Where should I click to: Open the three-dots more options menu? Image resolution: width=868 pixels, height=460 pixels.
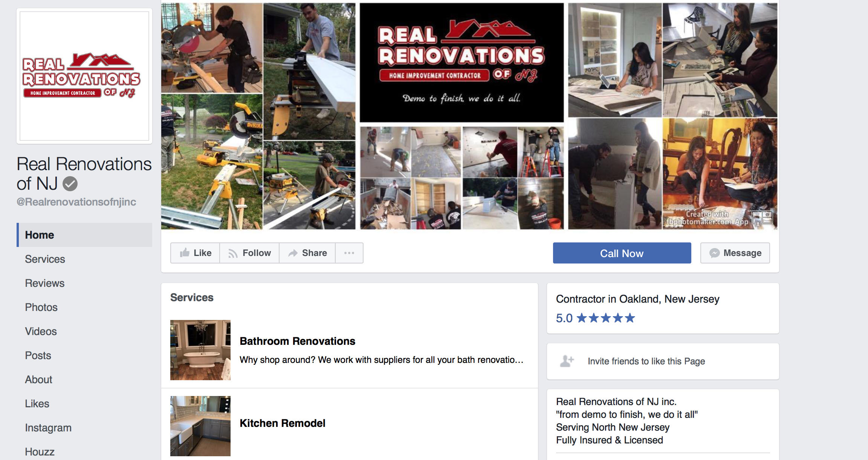pyautogui.click(x=349, y=253)
